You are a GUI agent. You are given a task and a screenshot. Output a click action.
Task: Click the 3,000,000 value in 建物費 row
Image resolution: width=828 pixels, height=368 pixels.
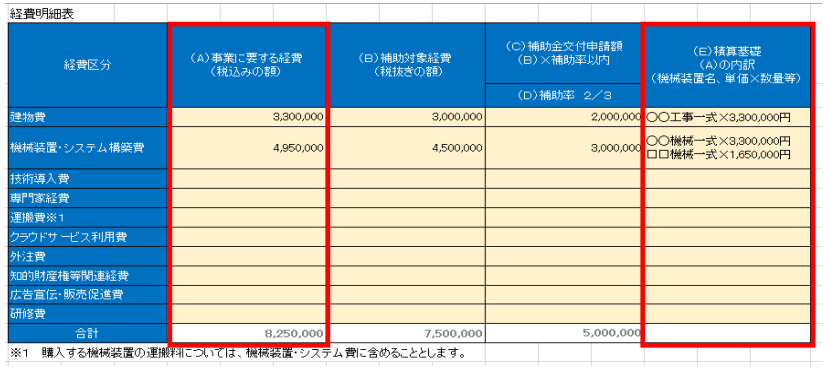[x=405, y=117]
